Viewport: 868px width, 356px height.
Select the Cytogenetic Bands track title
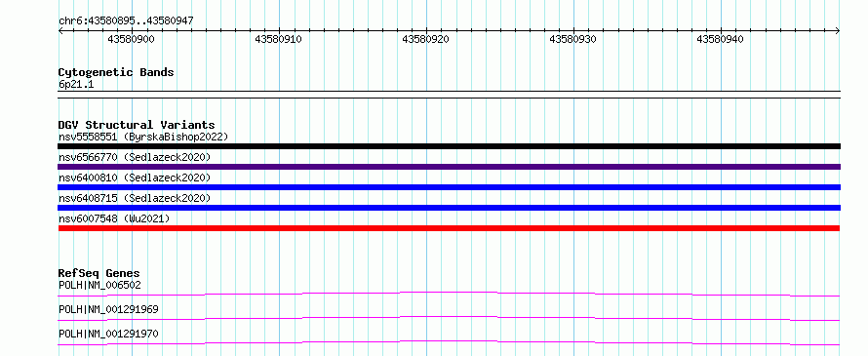(x=116, y=72)
